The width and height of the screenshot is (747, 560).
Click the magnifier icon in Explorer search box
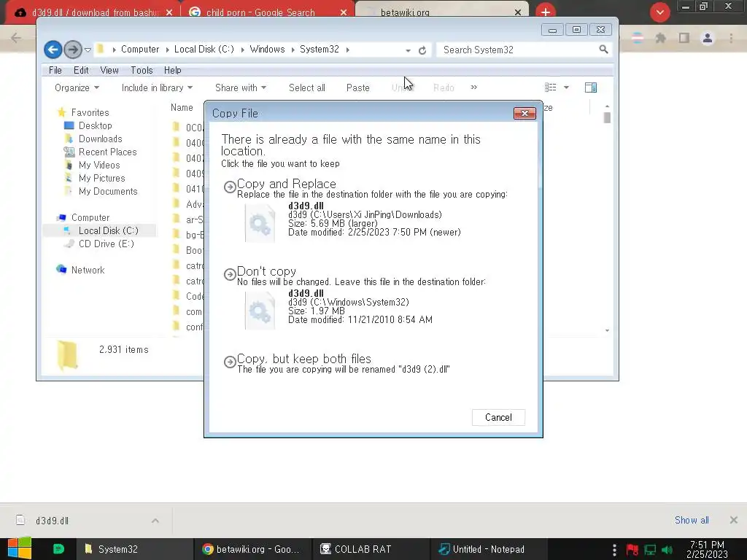(x=603, y=49)
